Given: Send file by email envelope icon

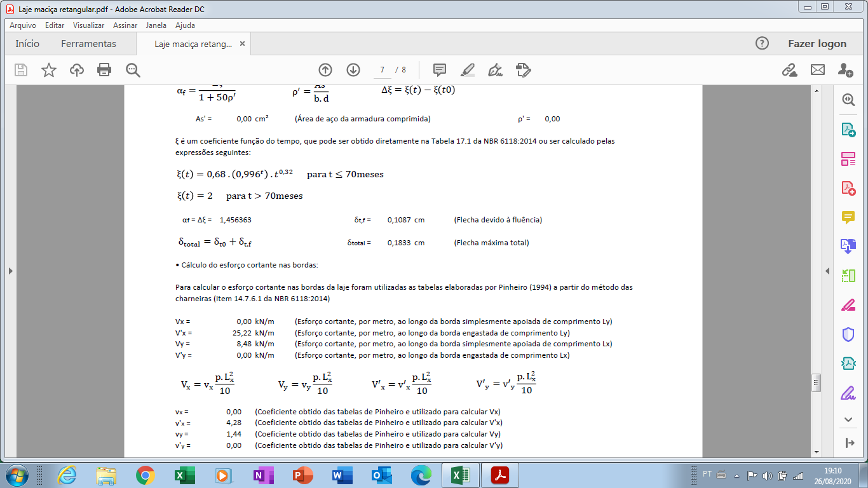Looking at the screenshot, I should point(818,70).
